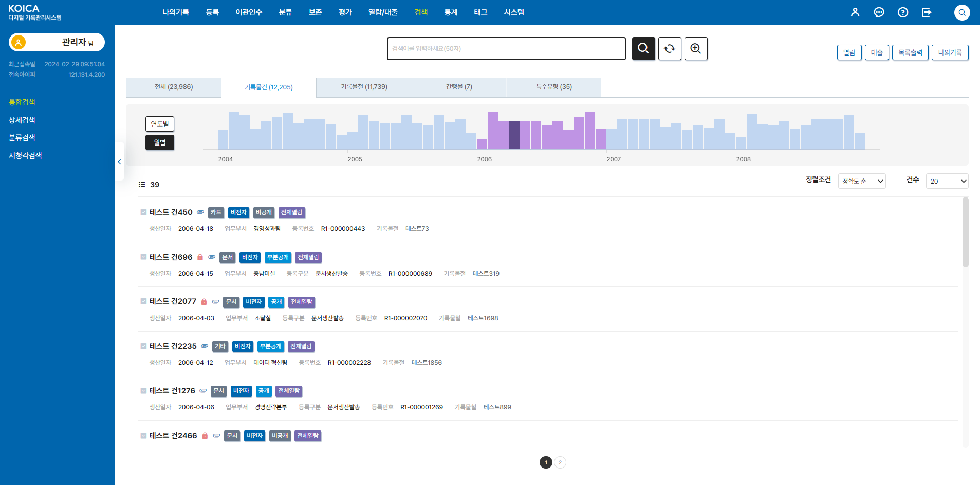Click attachment link icon for 테스트 건2235
980x485 pixels.
(205, 346)
